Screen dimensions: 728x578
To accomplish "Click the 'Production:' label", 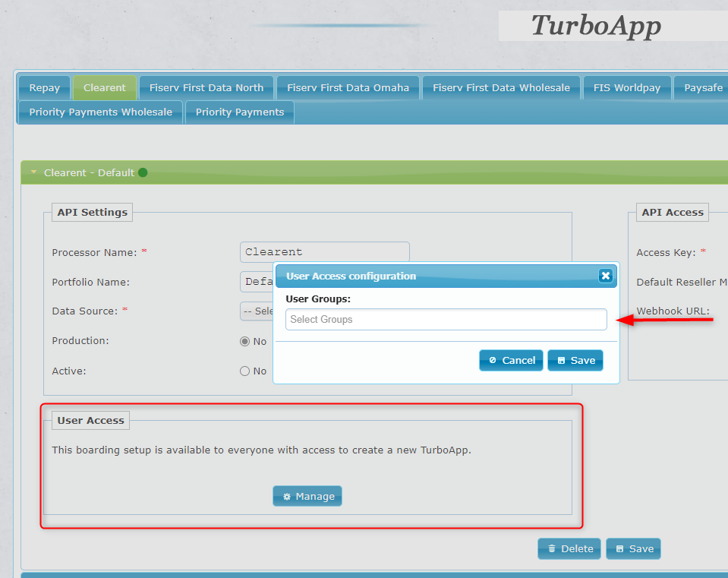I will coord(80,340).
